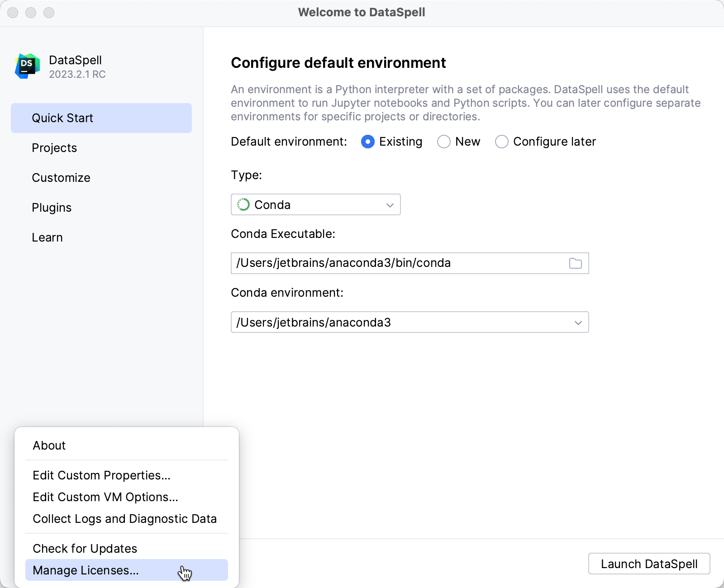Open the environment Type dropdown

(x=315, y=204)
